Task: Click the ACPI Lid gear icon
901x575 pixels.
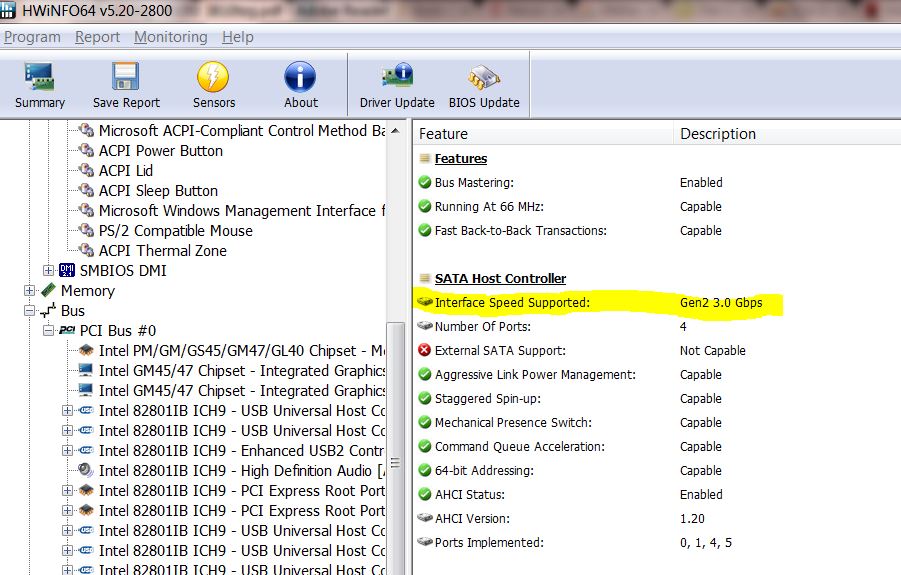Action: [86, 170]
